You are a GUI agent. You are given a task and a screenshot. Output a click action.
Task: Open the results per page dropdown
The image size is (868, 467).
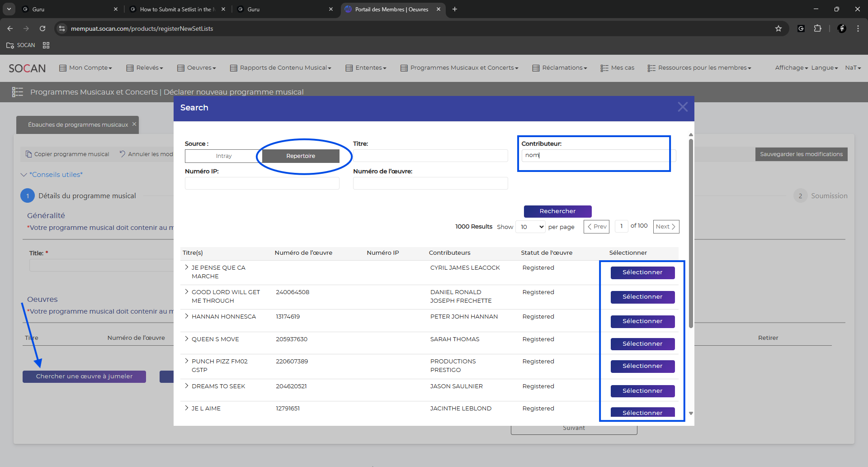click(531, 227)
